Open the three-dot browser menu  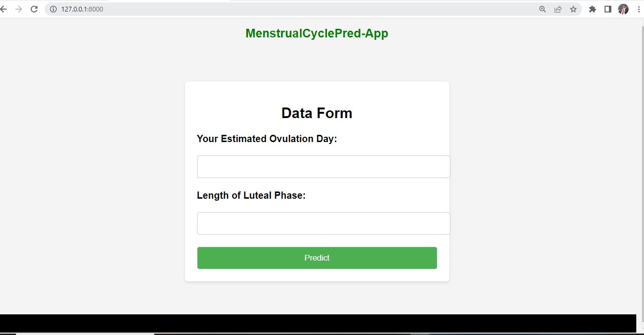point(638,9)
